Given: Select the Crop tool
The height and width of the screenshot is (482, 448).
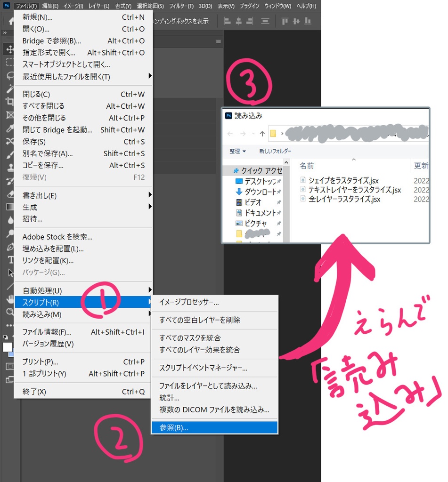Looking at the screenshot, I should point(8,100).
